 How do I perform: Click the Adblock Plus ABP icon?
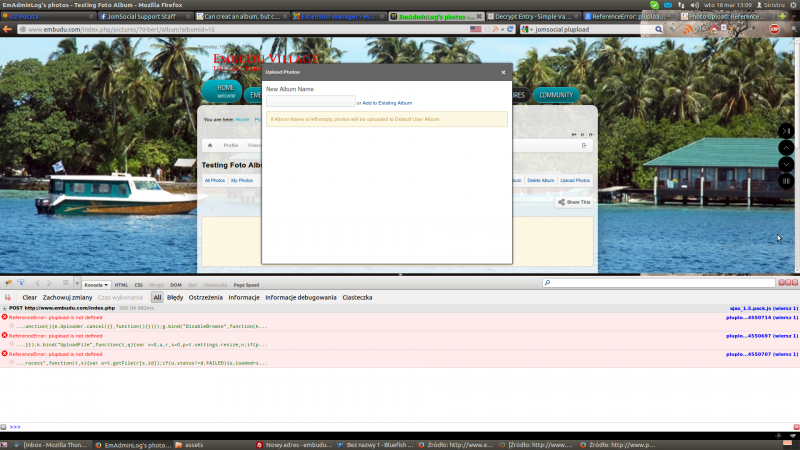click(x=774, y=29)
